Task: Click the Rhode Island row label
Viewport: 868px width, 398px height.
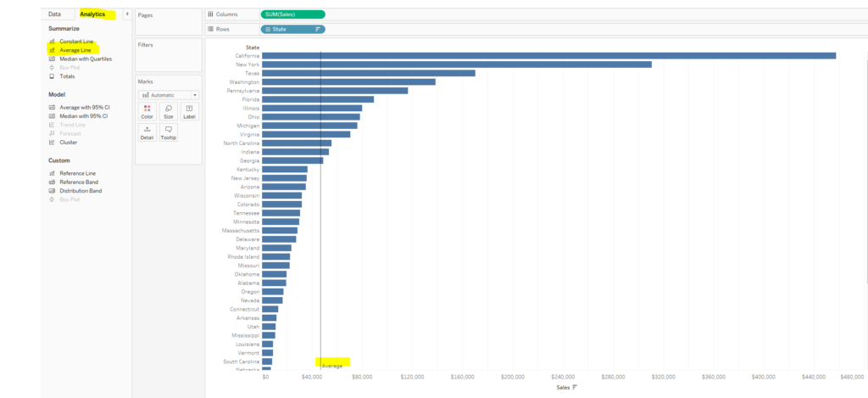Action: [x=243, y=256]
